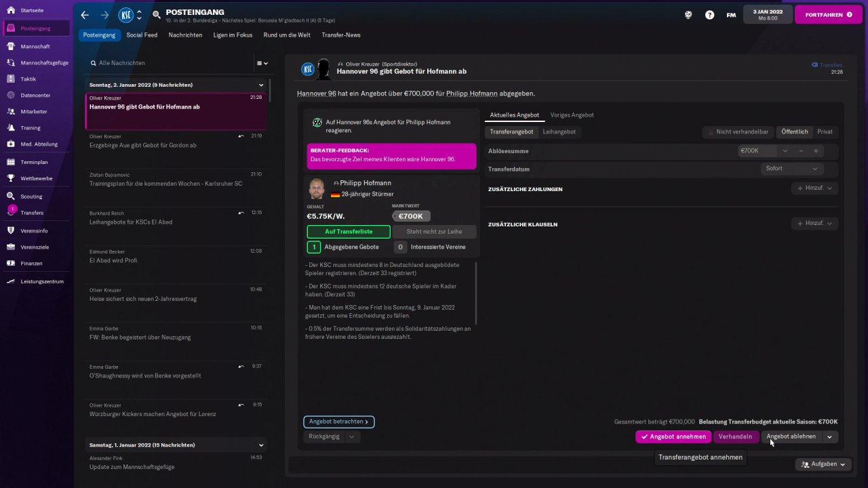
Task: Open Mitarbeiter staff icon in sidebar
Action: [11, 111]
